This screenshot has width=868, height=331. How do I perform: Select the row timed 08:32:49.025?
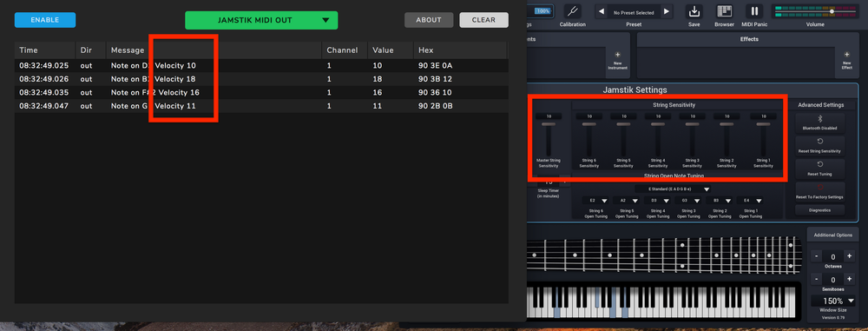tap(261, 65)
